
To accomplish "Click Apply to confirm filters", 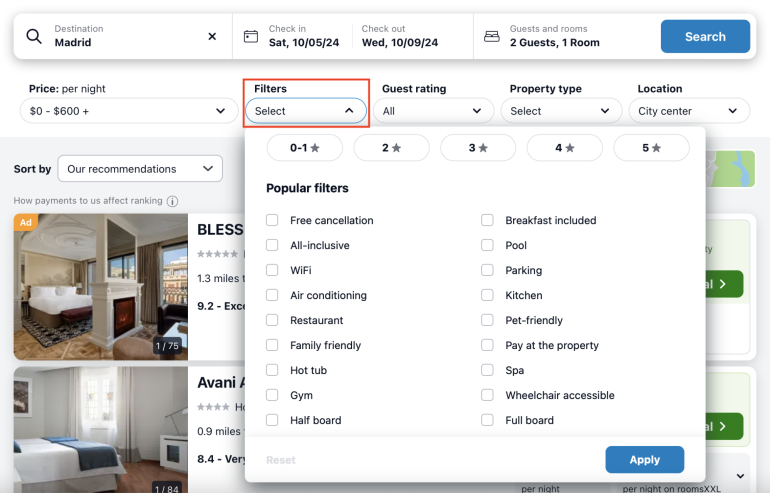I will pos(644,460).
